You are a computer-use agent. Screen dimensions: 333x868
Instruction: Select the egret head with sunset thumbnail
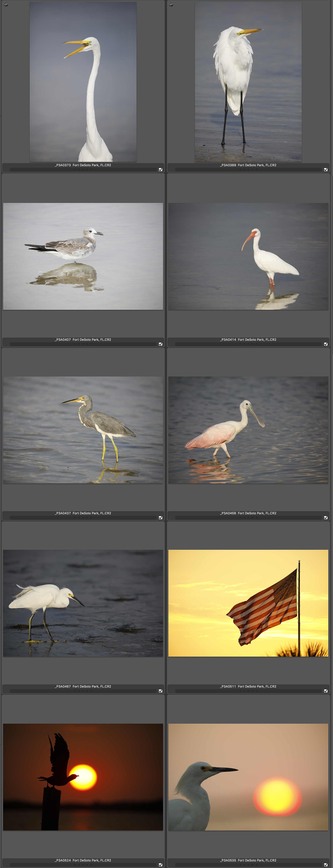[248, 777]
